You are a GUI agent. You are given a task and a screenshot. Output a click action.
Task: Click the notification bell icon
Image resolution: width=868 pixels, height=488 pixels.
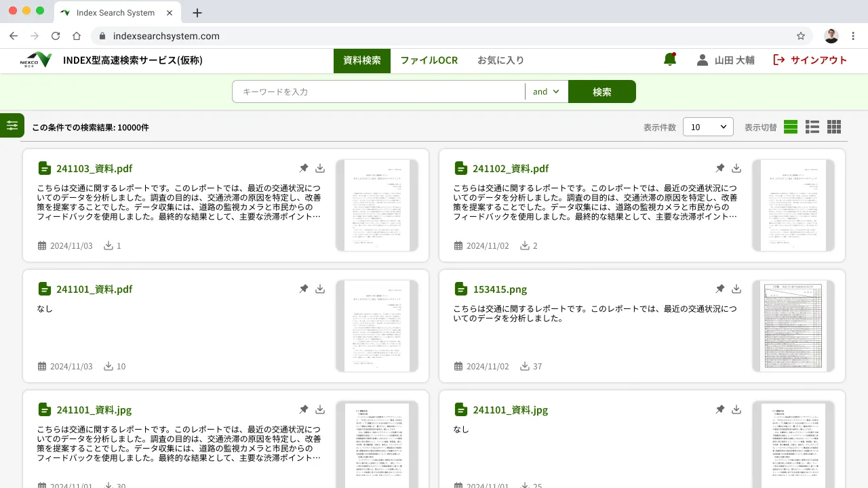[669, 60]
